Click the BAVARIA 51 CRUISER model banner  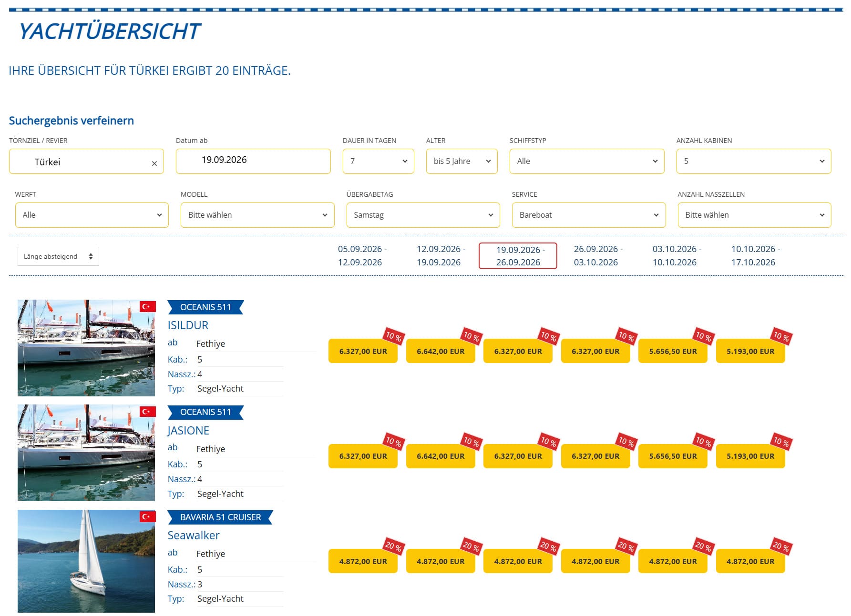pos(220,517)
